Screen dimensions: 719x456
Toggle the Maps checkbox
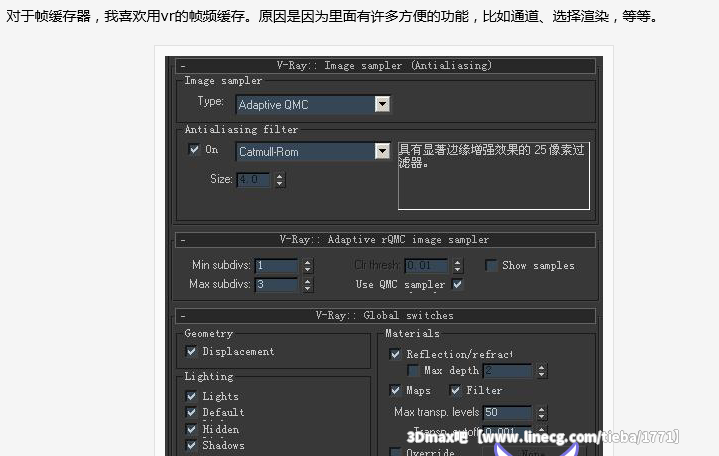pos(395,390)
